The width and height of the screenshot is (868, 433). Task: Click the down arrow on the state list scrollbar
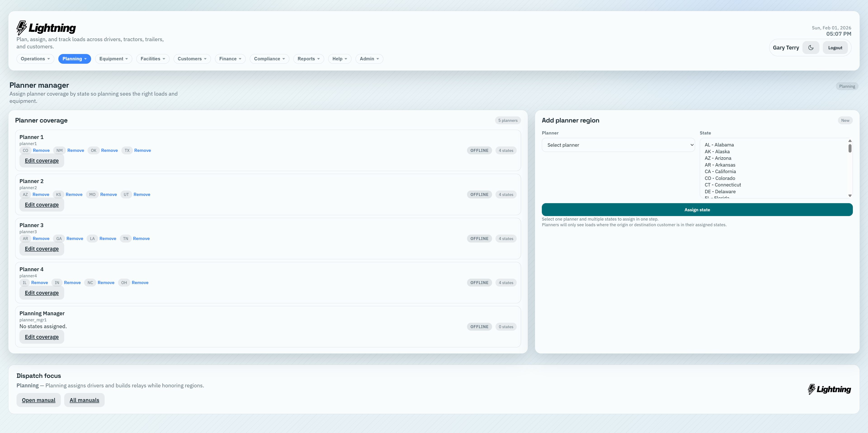click(849, 195)
